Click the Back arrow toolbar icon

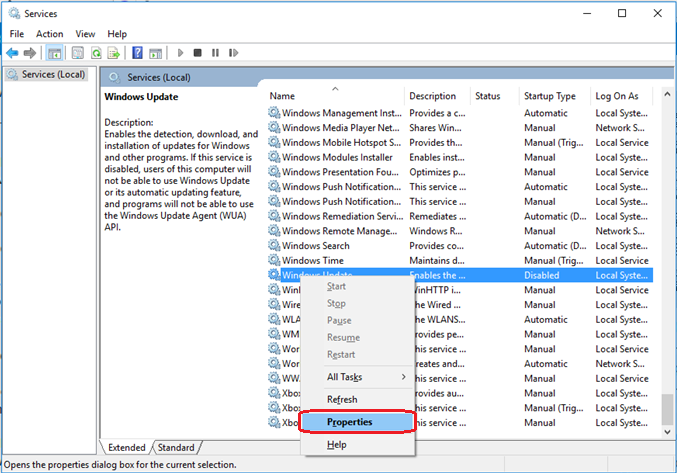point(12,53)
